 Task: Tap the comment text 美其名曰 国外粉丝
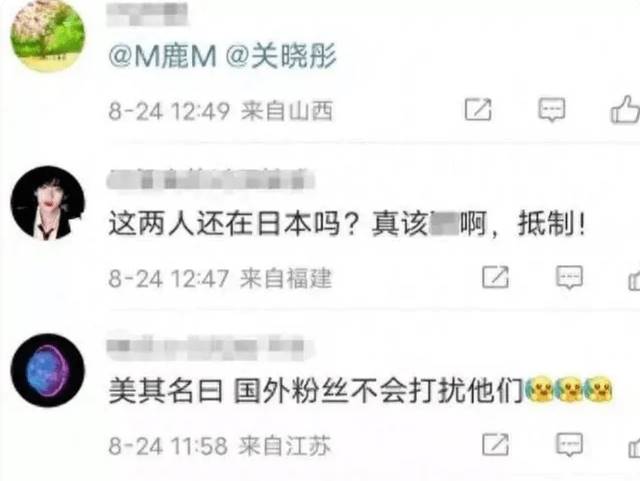pyautogui.click(x=316, y=391)
